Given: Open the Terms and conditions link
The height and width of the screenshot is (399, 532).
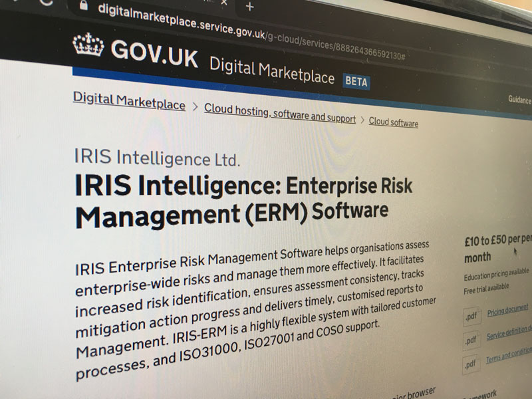Looking at the screenshot, I should (509, 355).
